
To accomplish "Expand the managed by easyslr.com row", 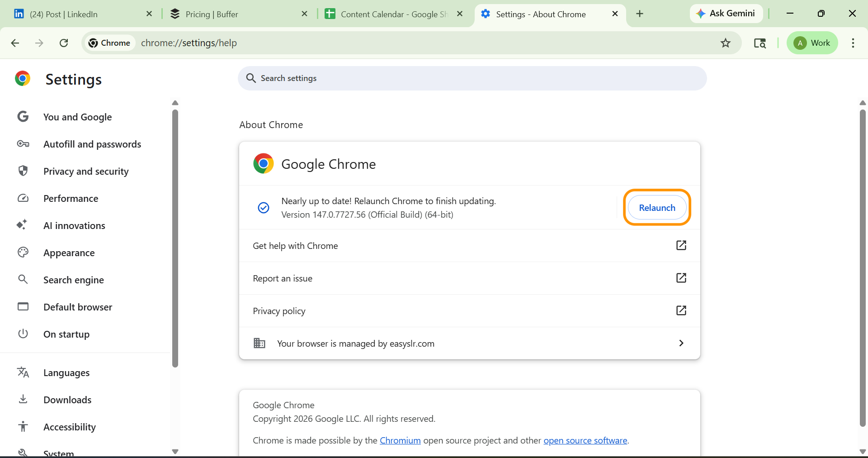I will pyautogui.click(x=681, y=343).
